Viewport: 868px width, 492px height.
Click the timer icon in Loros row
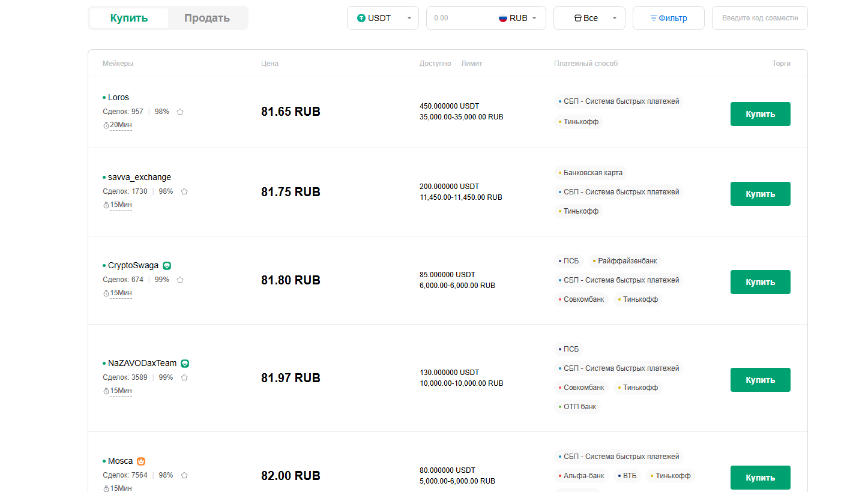click(x=106, y=125)
